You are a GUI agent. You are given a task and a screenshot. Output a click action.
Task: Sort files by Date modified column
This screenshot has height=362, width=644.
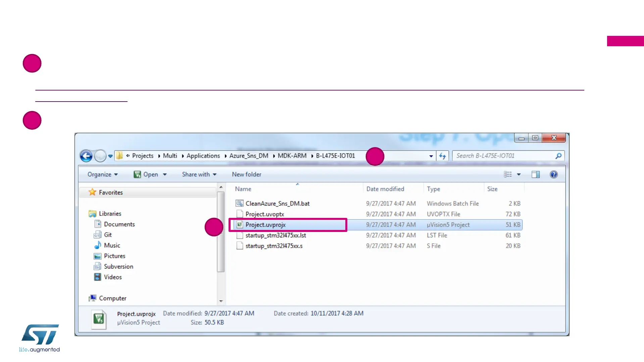tap(385, 189)
